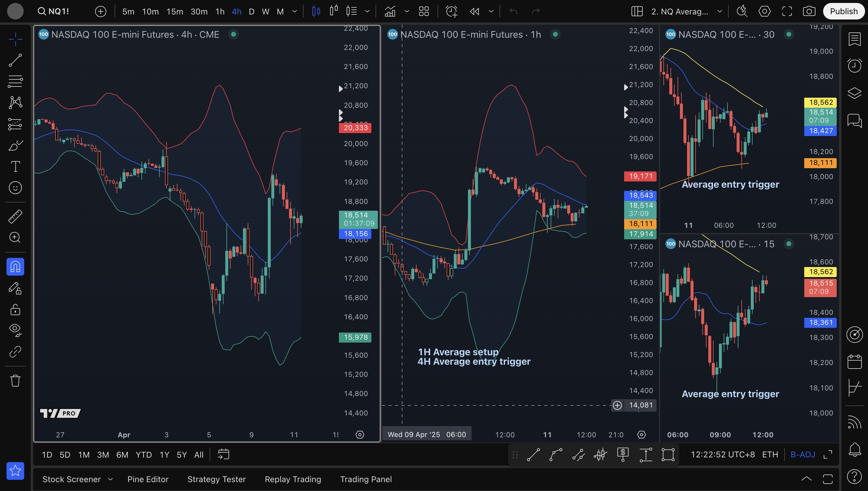The height and width of the screenshot is (491, 868).
Task: Select the YTD date range
Action: click(143, 455)
